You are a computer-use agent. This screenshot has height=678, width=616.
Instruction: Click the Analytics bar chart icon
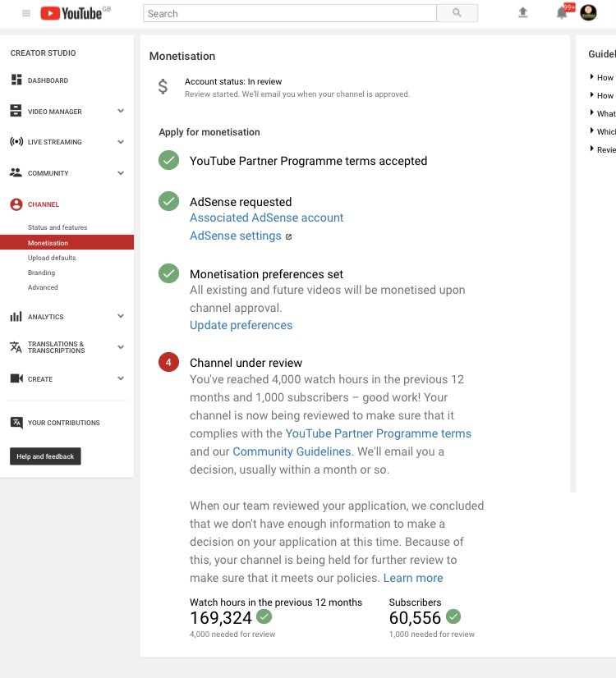pos(16,317)
